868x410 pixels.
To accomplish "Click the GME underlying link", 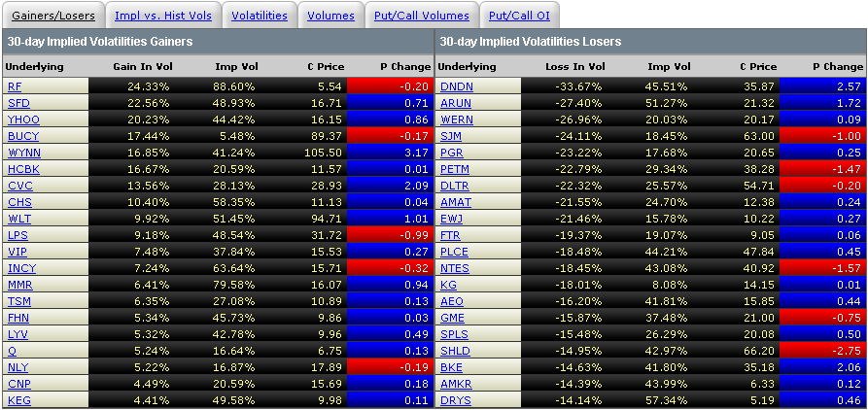I will pos(453,318).
